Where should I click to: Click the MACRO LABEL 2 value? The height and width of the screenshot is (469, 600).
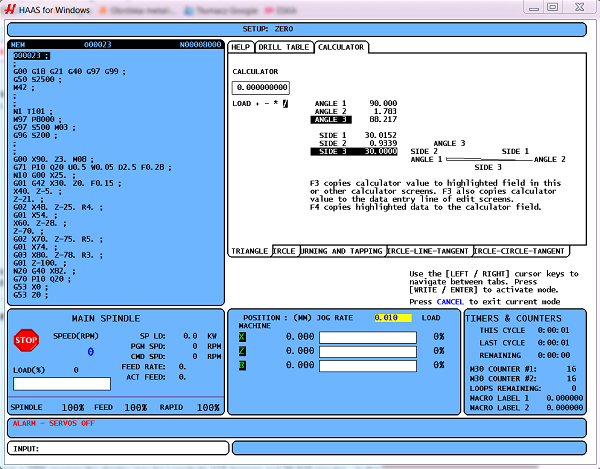[565, 408]
